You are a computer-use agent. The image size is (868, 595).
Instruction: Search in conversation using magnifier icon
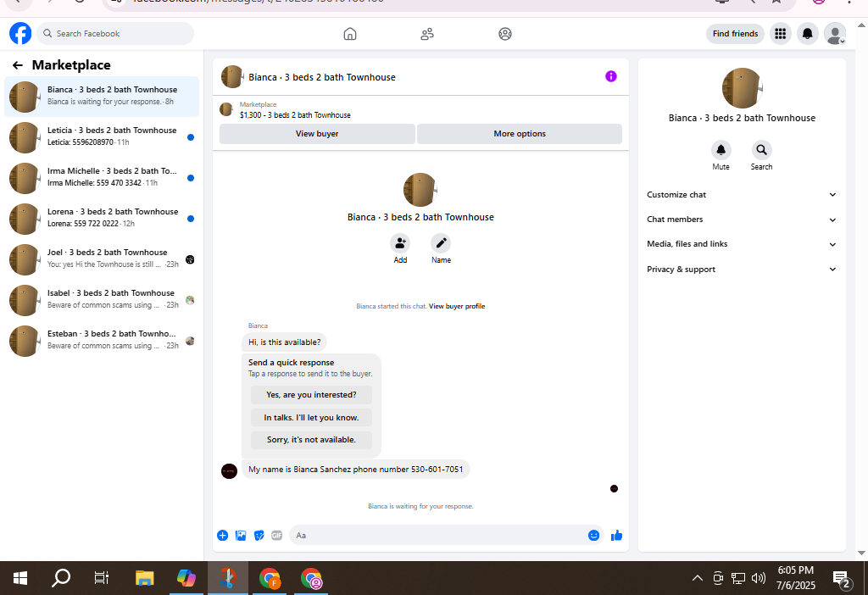coord(762,150)
